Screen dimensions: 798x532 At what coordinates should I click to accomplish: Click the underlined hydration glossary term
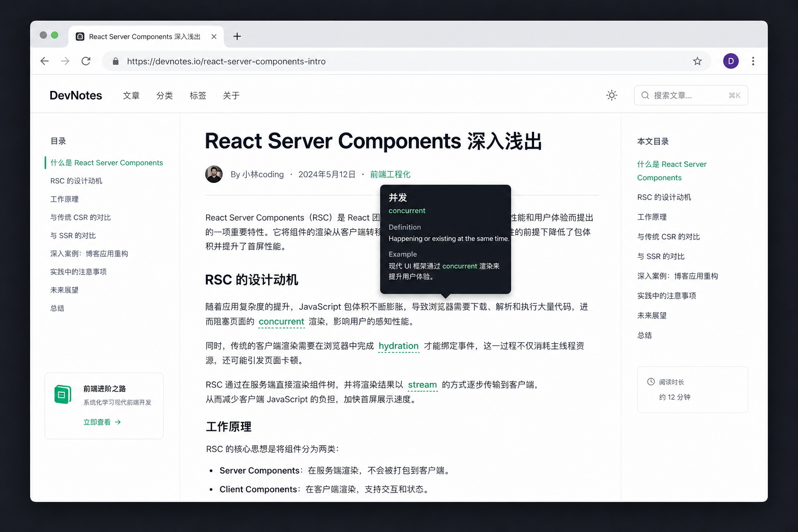point(398,346)
